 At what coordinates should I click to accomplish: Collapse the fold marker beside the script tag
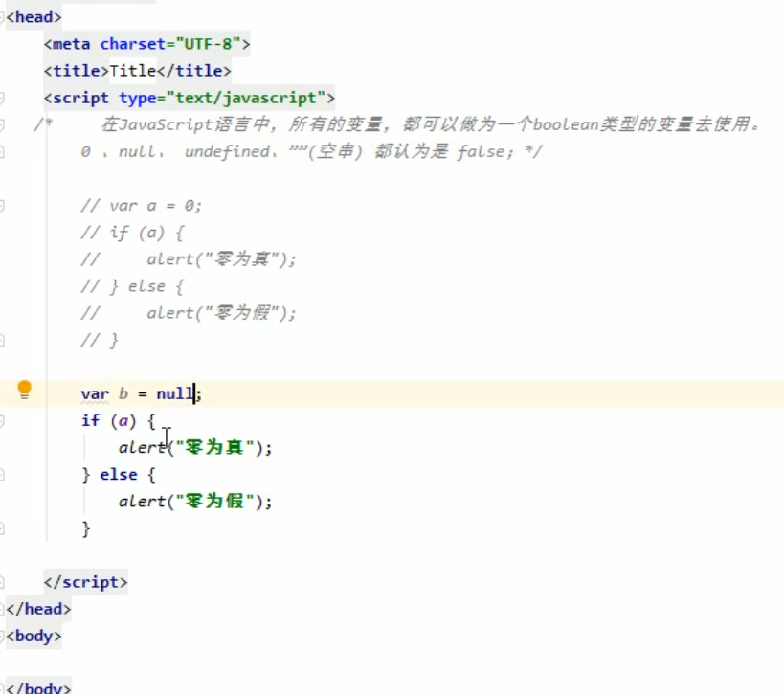pos(2,98)
